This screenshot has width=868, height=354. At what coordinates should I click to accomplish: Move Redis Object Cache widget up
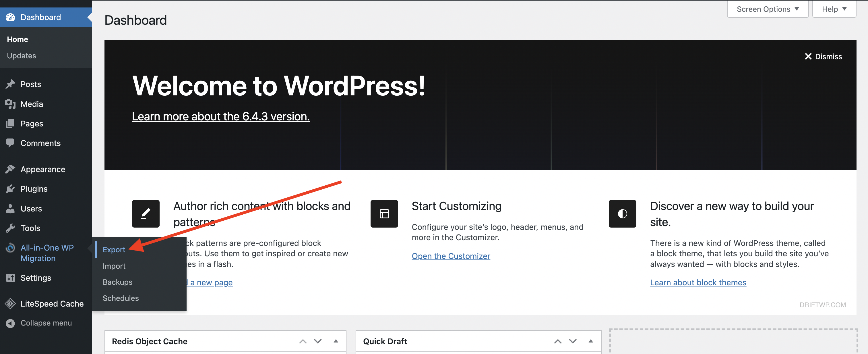[303, 342]
